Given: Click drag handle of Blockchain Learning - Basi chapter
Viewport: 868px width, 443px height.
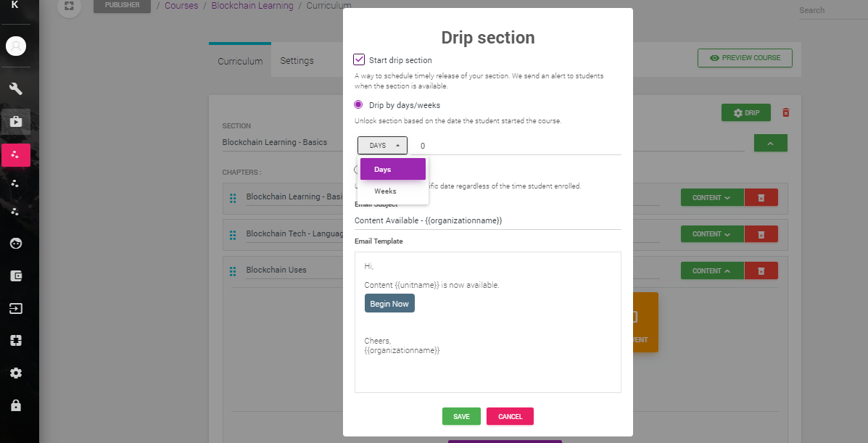Looking at the screenshot, I should (233, 198).
